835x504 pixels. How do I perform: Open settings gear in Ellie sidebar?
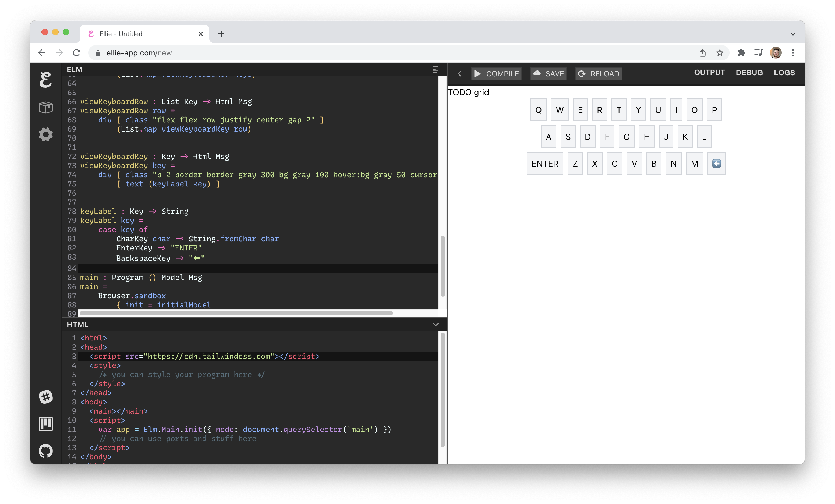pyautogui.click(x=45, y=134)
